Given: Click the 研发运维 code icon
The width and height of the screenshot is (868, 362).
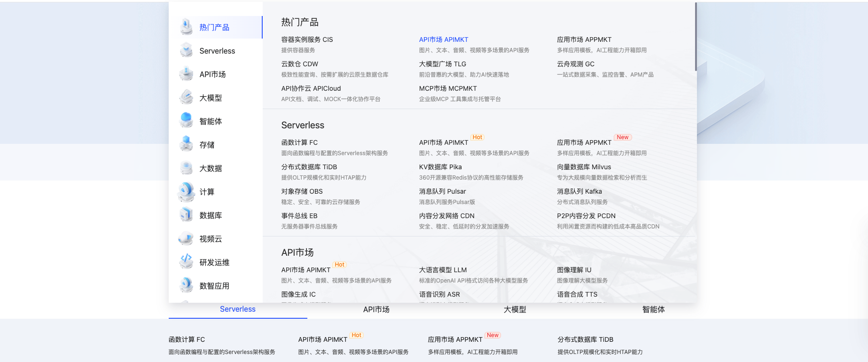Looking at the screenshot, I should [x=187, y=261].
